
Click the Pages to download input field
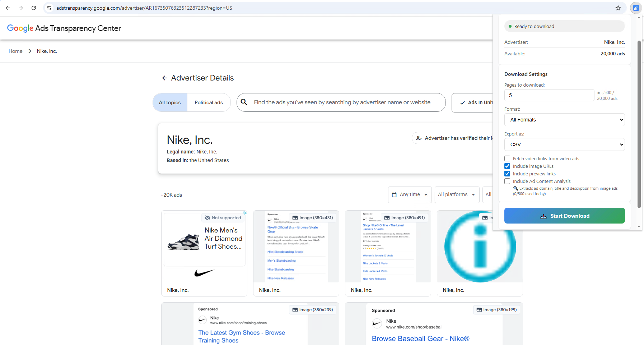click(x=549, y=95)
